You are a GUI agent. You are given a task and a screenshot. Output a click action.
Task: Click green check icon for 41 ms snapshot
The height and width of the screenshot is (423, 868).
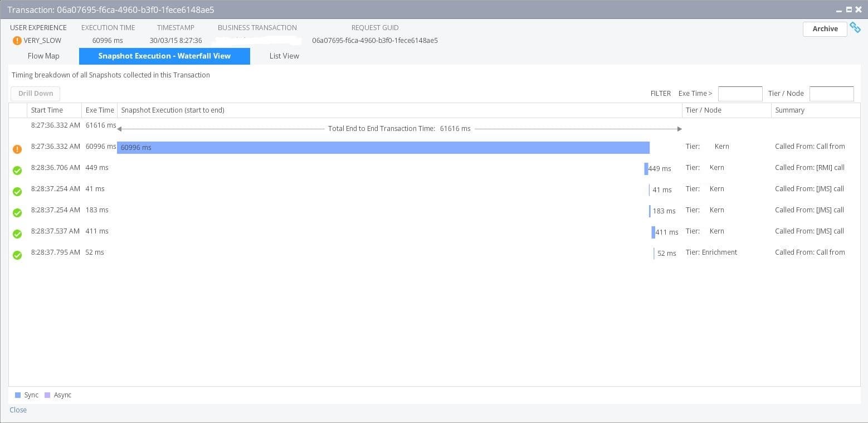pyautogui.click(x=17, y=192)
